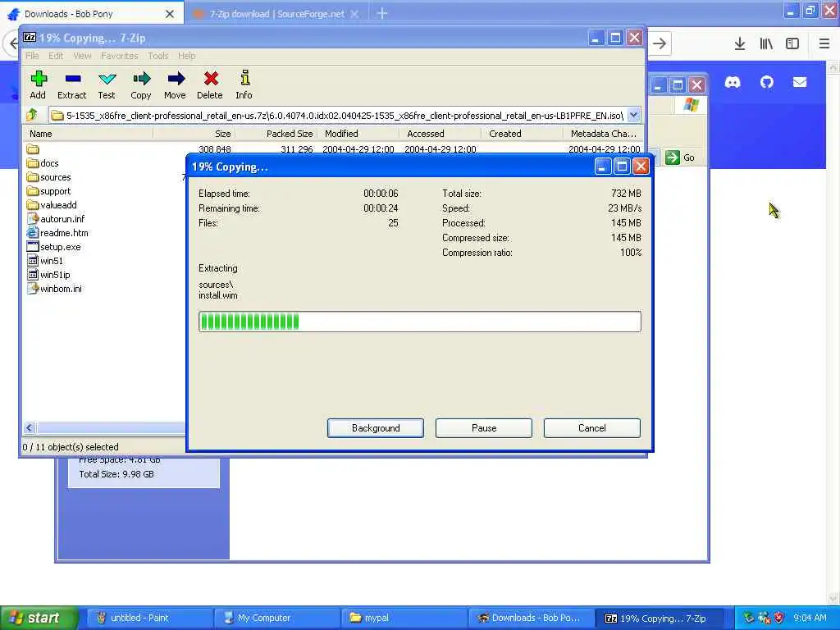840x630 pixels.
Task: Open a new browser tab
Action: click(x=382, y=13)
